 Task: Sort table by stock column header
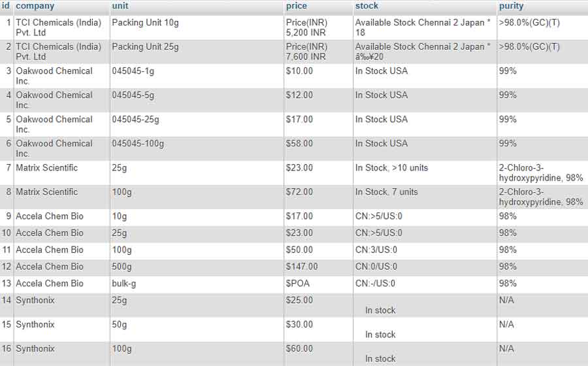tap(367, 6)
